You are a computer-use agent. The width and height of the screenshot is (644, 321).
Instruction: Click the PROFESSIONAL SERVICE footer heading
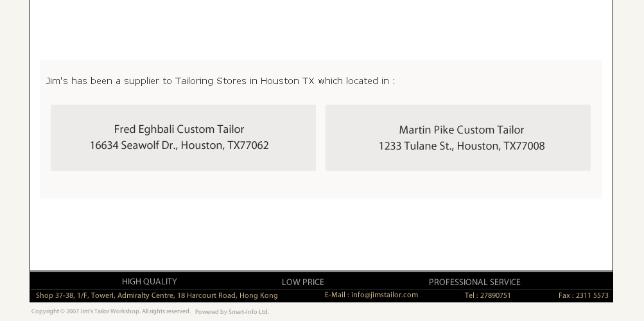point(474,282)
